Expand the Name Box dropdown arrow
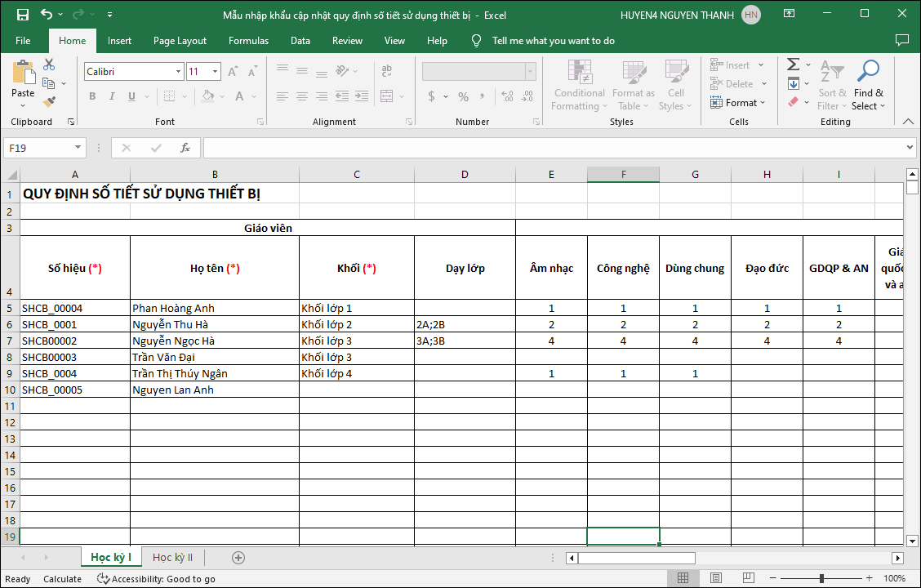This screenshot has width=921, height=588. point(78,148)
